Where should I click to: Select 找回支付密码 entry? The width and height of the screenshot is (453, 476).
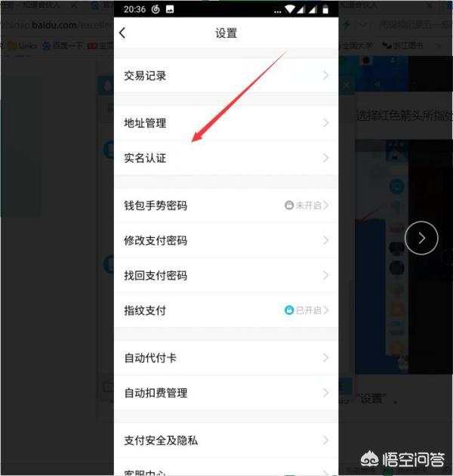pos(226,275)
